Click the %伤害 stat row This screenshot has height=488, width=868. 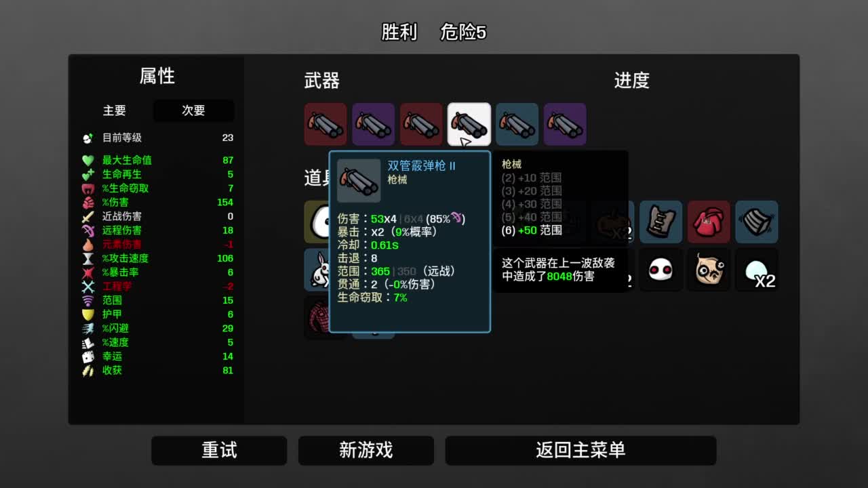[x=157, y=202]
